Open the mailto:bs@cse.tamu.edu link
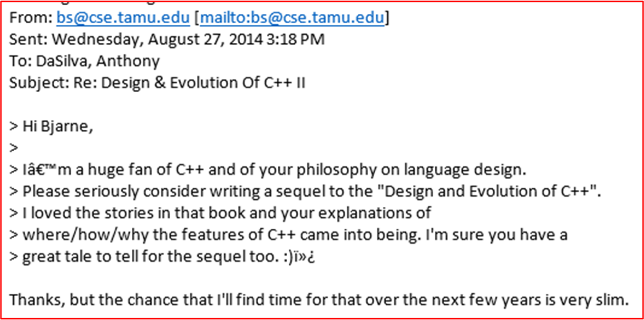The width and height of the screenshot is (644, 320). point(292,18)
